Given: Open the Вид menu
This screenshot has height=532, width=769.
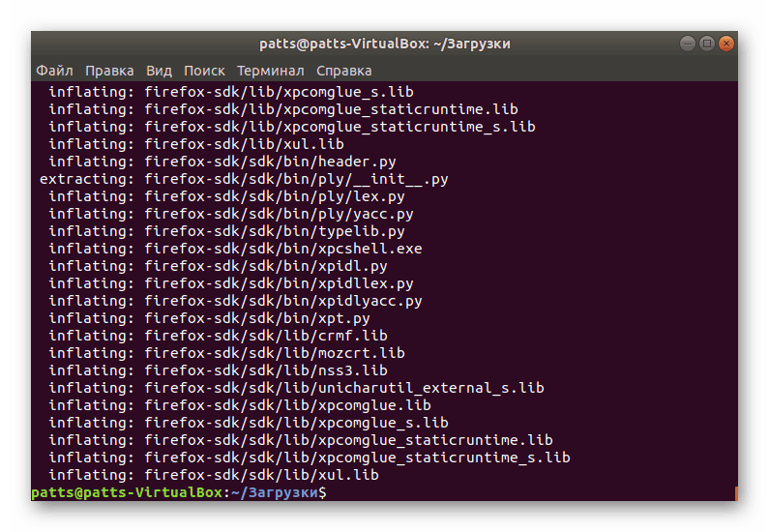Looking at the screenshot, I should click(x=159, y=71).
